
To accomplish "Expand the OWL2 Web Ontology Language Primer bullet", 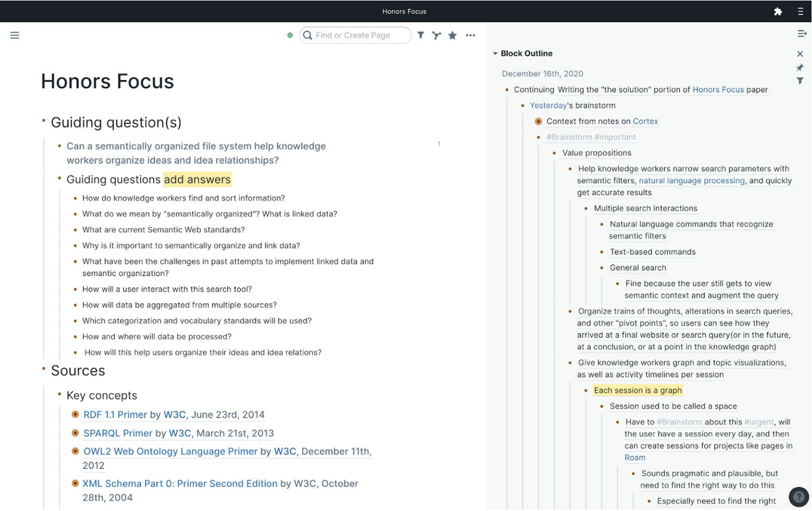I will click(75, 451).
